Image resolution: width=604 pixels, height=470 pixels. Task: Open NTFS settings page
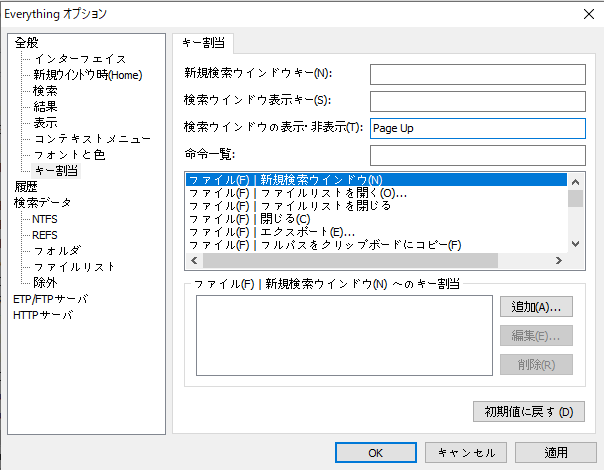point(45,219)
